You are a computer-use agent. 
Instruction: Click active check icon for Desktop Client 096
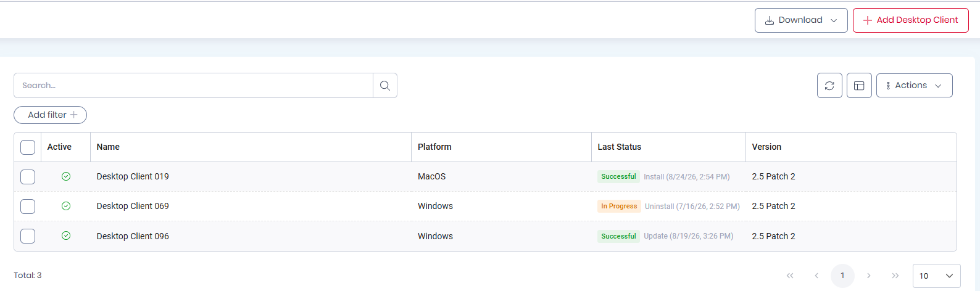(x=66, y=236)
